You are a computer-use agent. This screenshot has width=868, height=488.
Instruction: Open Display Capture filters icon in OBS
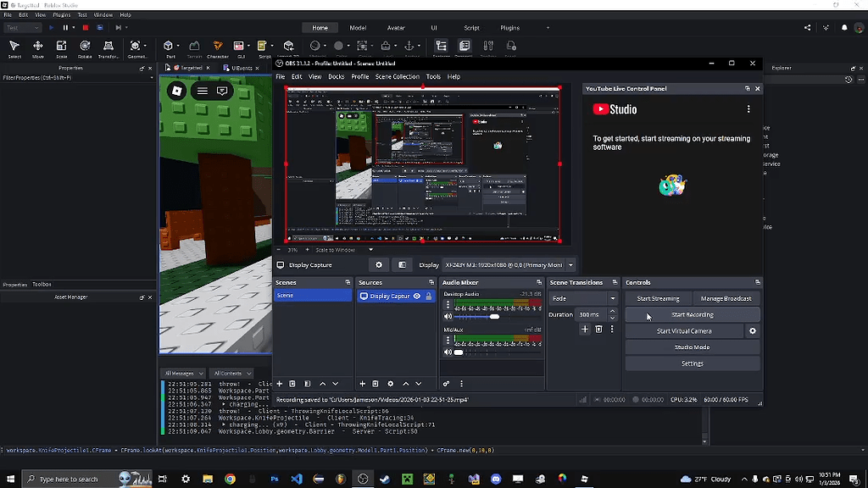pos(403,265)
